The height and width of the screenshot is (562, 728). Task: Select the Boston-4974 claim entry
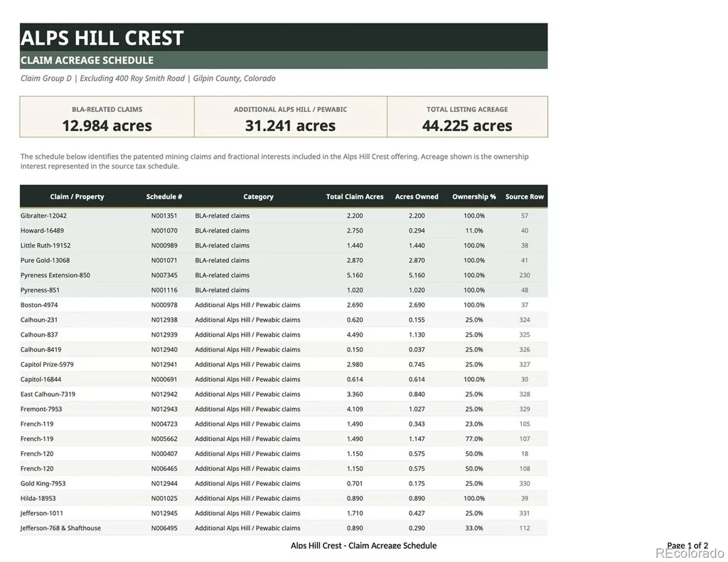(x=284, y=304)
